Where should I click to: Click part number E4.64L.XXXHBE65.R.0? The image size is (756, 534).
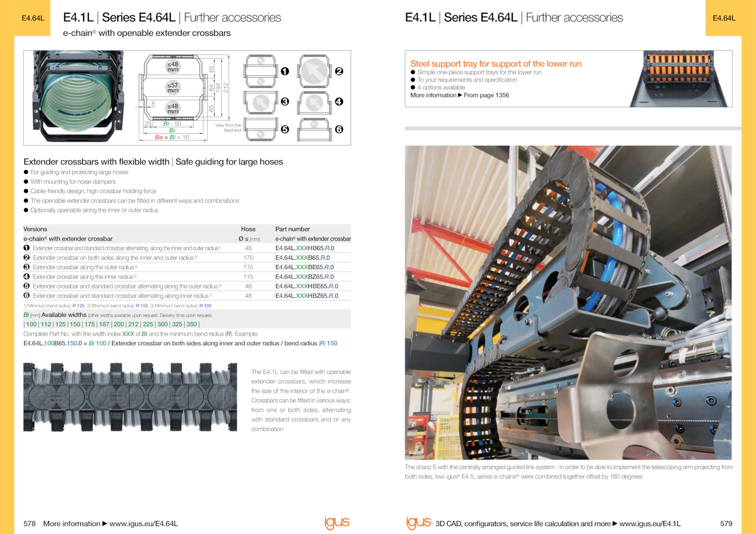point(307,286)
